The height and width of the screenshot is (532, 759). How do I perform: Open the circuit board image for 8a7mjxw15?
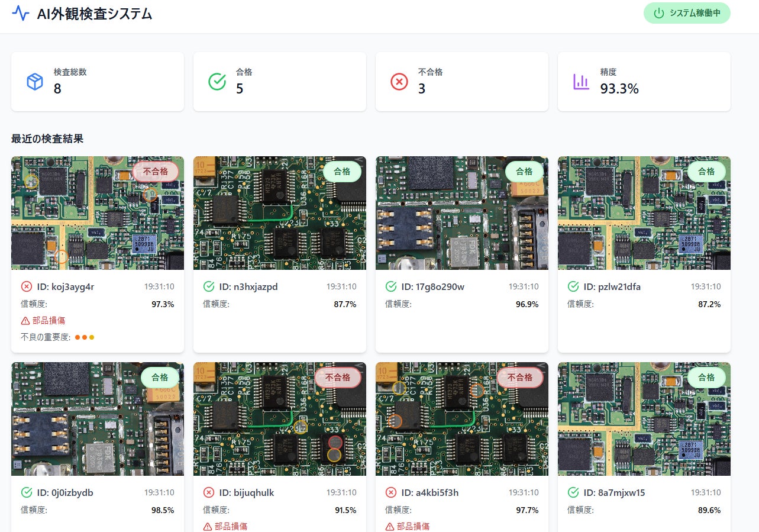point(644,419)
